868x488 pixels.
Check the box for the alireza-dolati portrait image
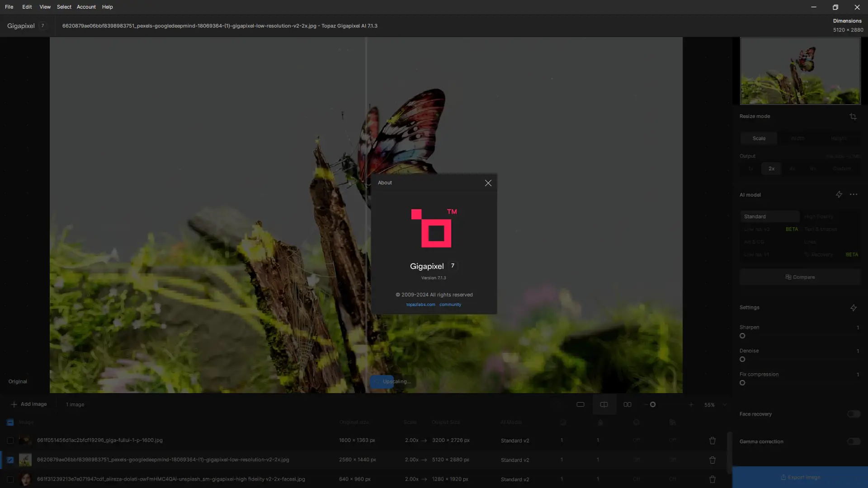[x=10, y=479]
